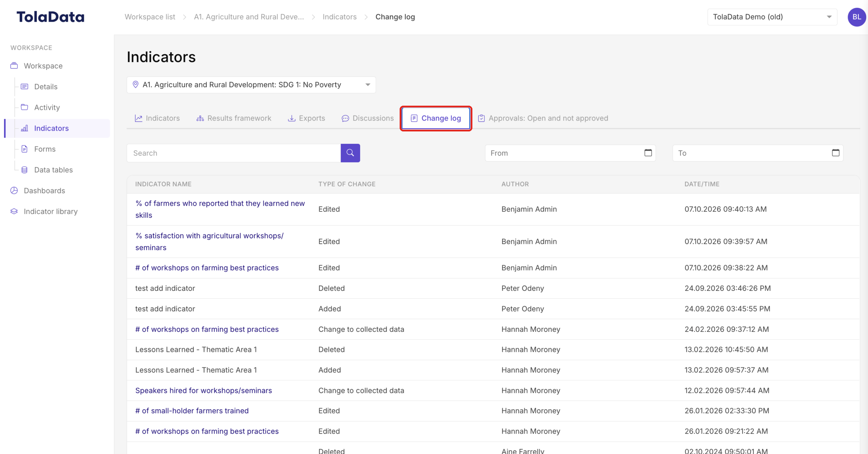Image resolution: width=868 pixels, height=454 pixels.
Task: Click the Indicator library layers icon
Action: pyautogui.click(x=14, y=211)
